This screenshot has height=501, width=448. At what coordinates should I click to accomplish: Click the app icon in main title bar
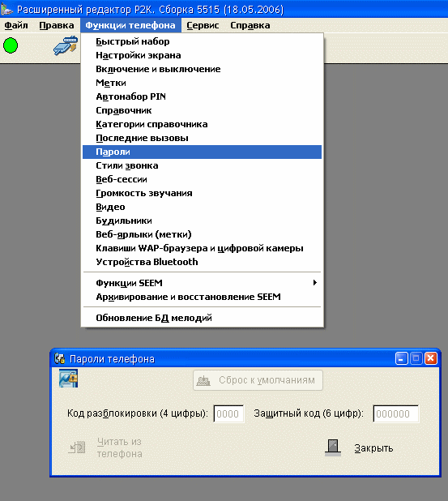tap(6, 9)
